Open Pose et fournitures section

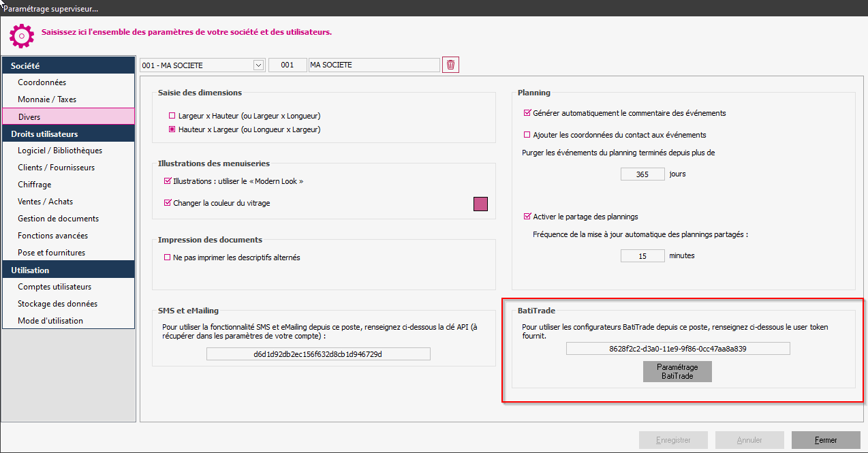69,253
